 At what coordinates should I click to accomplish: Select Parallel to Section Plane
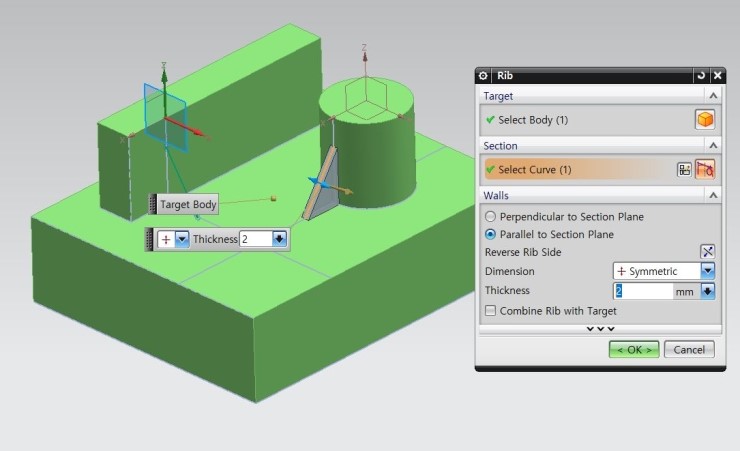[490, 234]
